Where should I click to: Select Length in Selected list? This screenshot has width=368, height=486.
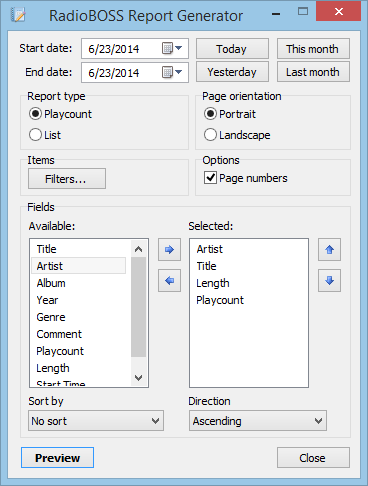[x=248, y=283]
